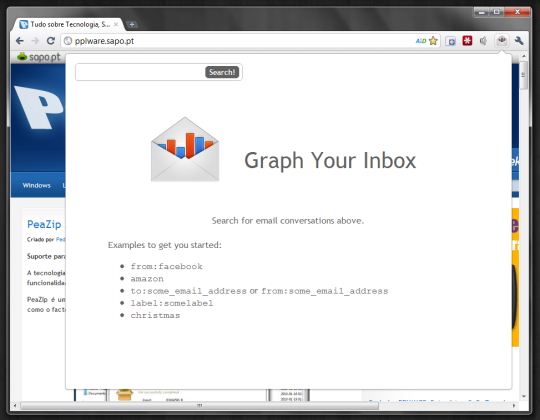Click the Graph Your Inbox envelope logo
This screenshot has height=420, width=540.
[185, 149]
